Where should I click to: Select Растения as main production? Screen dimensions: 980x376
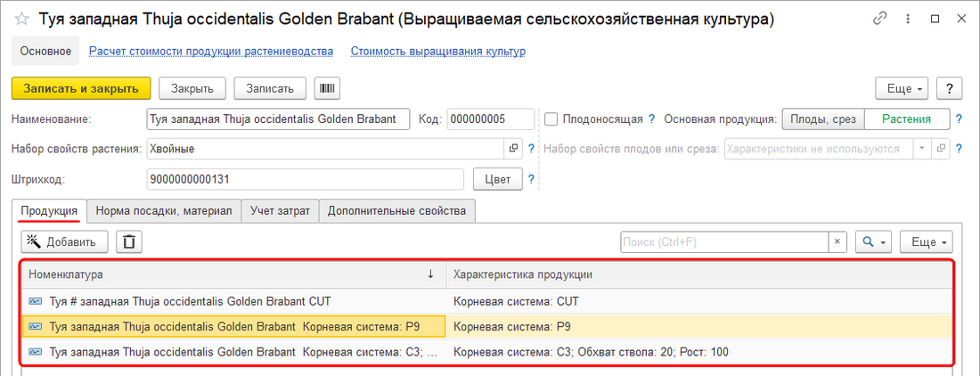click(x=907, y=119)
